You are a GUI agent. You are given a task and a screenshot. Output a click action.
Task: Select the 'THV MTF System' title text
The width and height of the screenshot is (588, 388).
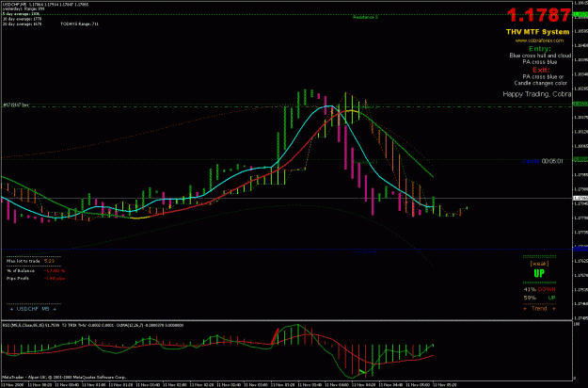[538, 32]
